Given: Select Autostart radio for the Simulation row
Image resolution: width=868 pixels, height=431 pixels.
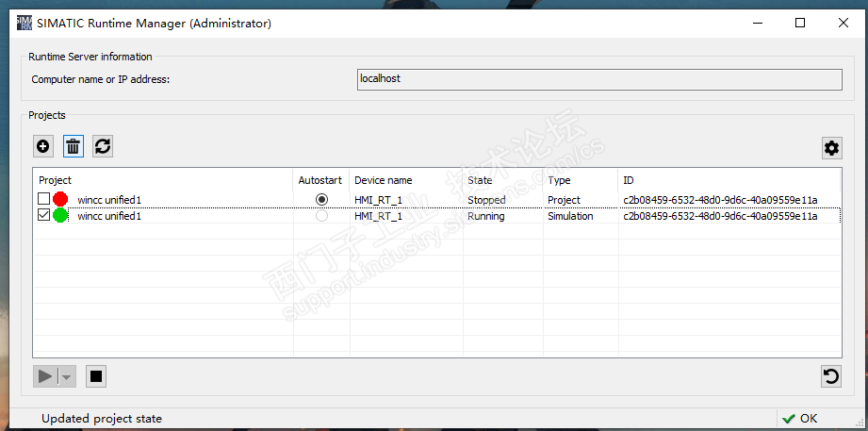Looking at the screenshot, I should click(321, 216).
